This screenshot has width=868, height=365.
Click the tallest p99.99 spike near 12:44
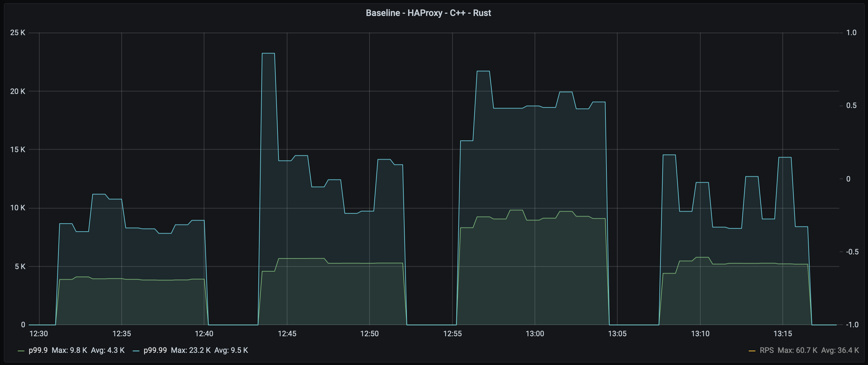pos(268,53)
